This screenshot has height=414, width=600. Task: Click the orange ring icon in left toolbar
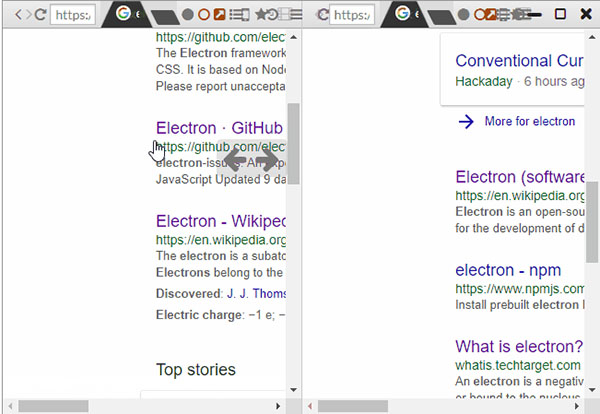[x=204, y=15]
